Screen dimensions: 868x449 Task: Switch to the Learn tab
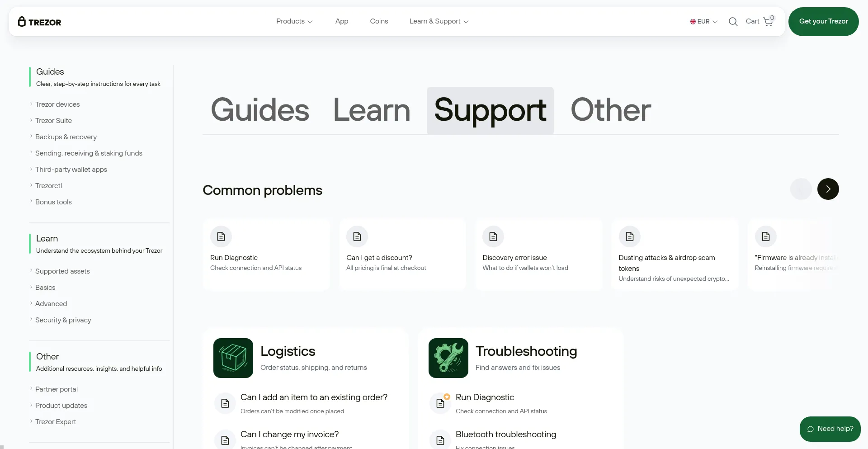pos(372,110)
